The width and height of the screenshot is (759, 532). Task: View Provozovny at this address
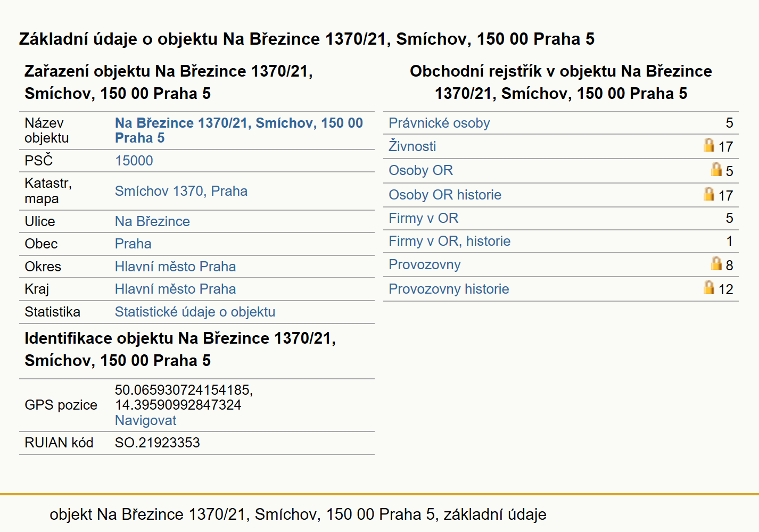tap(424, 264)
